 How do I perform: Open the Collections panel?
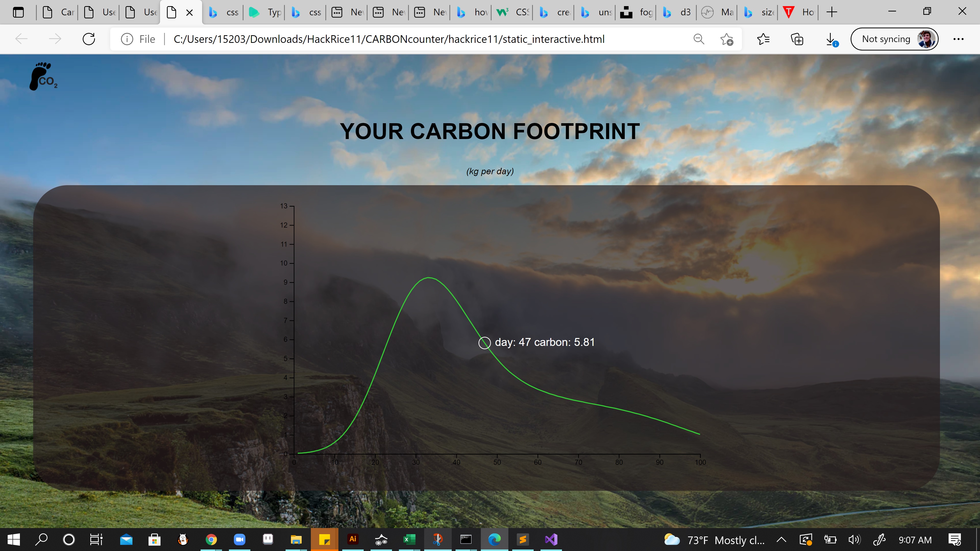(x=797, y=39)
